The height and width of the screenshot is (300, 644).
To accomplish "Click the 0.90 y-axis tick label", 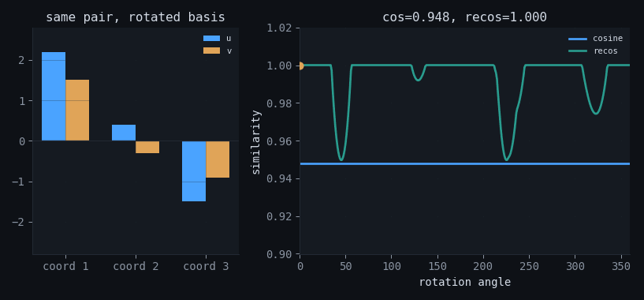I will coord(279,255).
